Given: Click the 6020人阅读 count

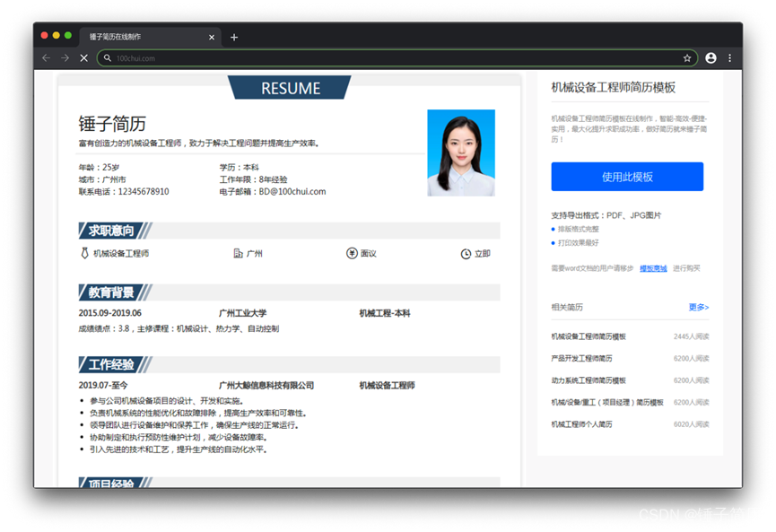Looking at the screenshot, I should 692,424.
